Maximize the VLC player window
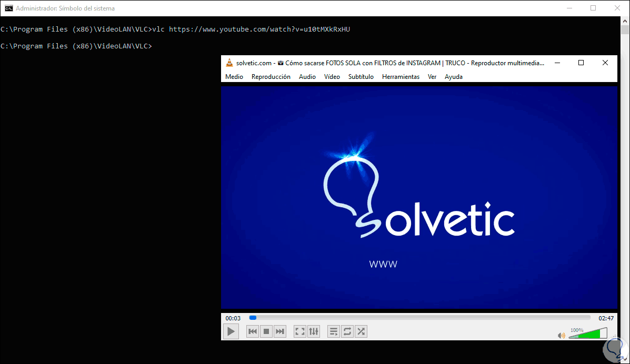The width and height of the screenshot is (630, 364). tap(581, 63)
